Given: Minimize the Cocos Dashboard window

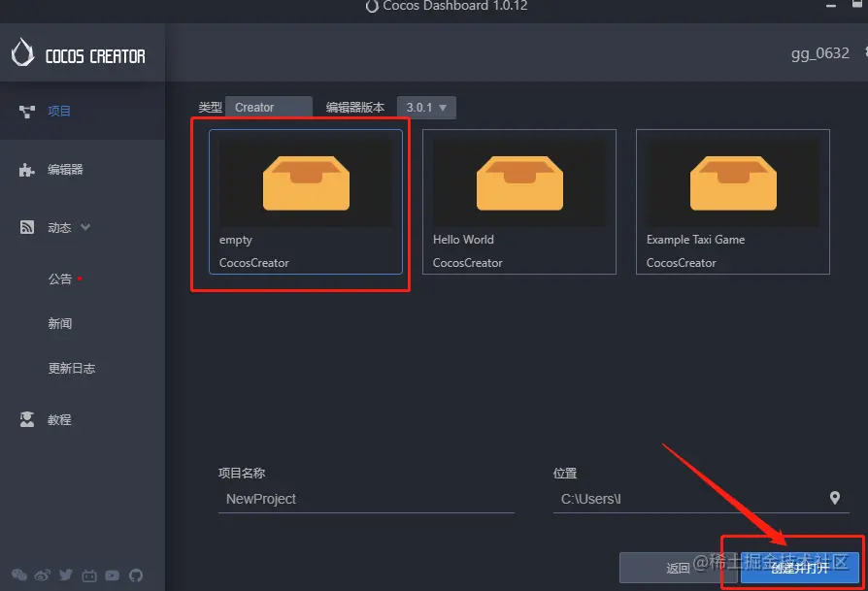Looking at the screenshot, I should tap(830, 6).
